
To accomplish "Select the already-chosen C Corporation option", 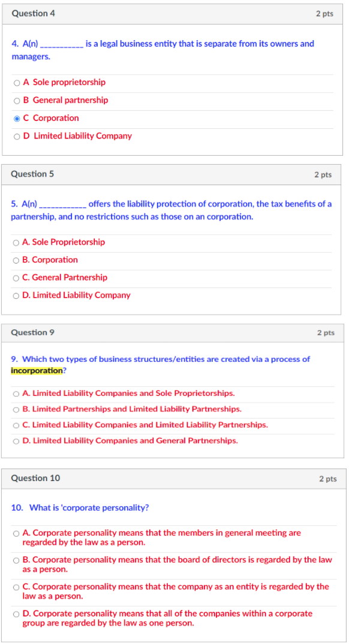I will coord(17,118).
